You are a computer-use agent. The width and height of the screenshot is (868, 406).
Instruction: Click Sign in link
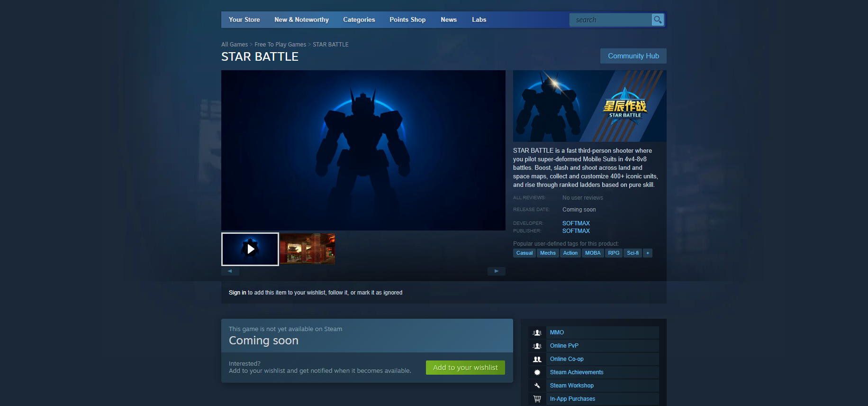pos(237,293)
